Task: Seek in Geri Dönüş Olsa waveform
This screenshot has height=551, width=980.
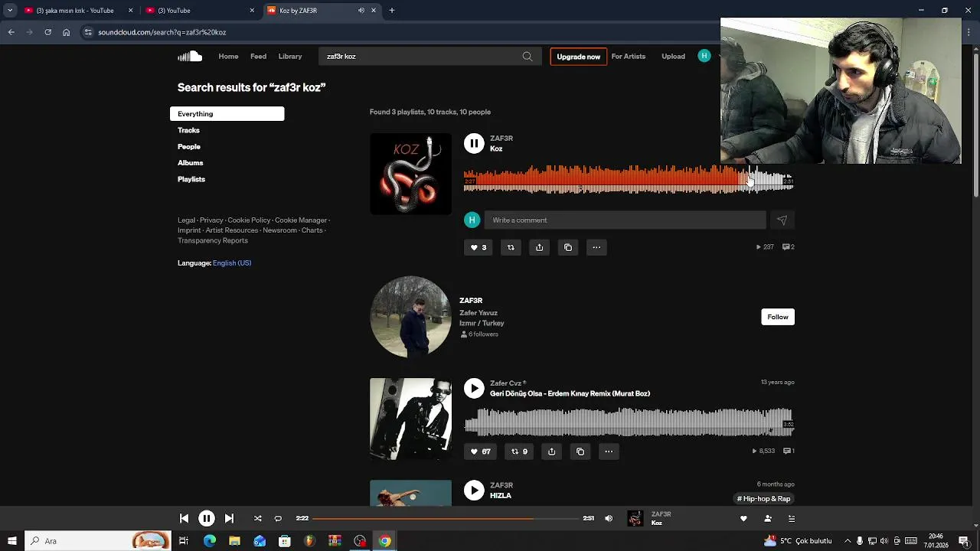Action: tap(629, 422)
